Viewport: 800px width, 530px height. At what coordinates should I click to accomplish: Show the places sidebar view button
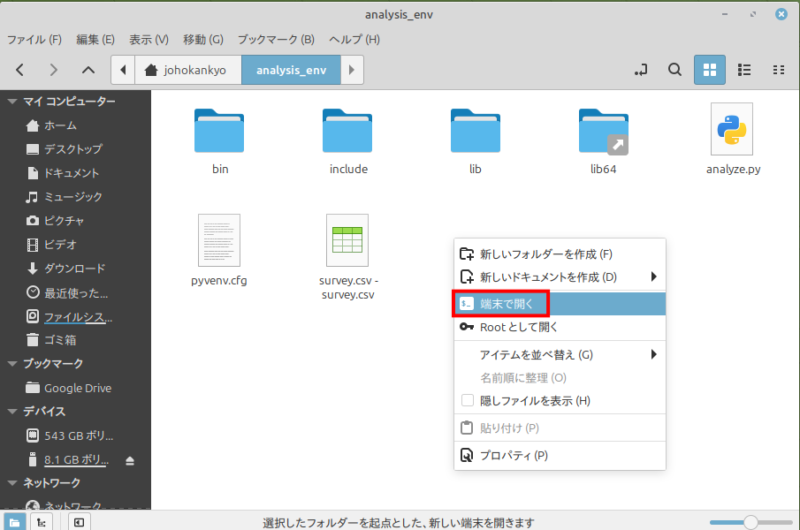pyautogui.click(x=15, y=522)
